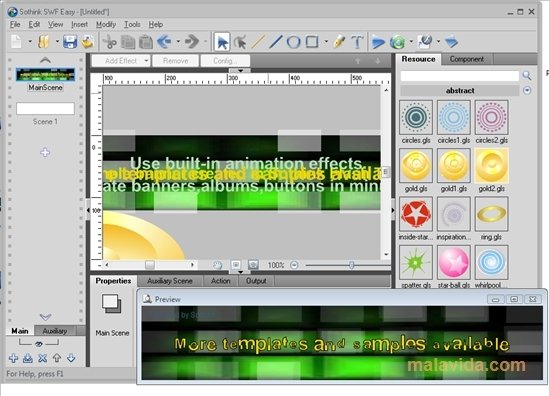
Task: Open the Insert menu
Action: tap(79, 25)
